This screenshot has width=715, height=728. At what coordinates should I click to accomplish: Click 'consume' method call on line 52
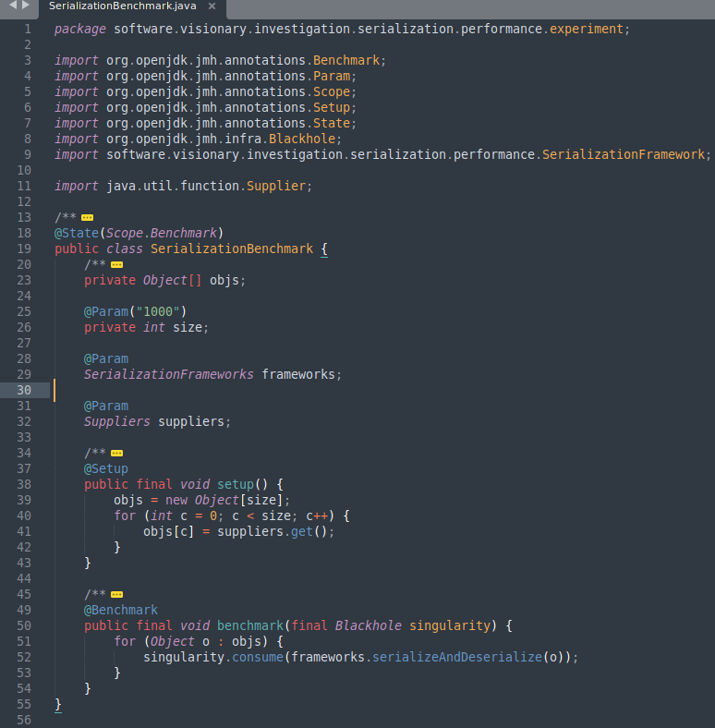pyautogui.click(x=258, y=658)
